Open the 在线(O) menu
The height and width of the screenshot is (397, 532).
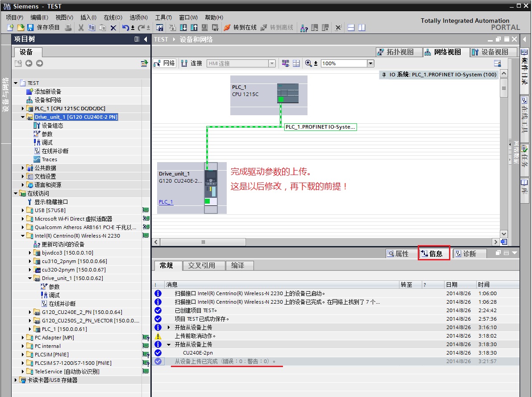pyautogui.click(x=113, y=17)
